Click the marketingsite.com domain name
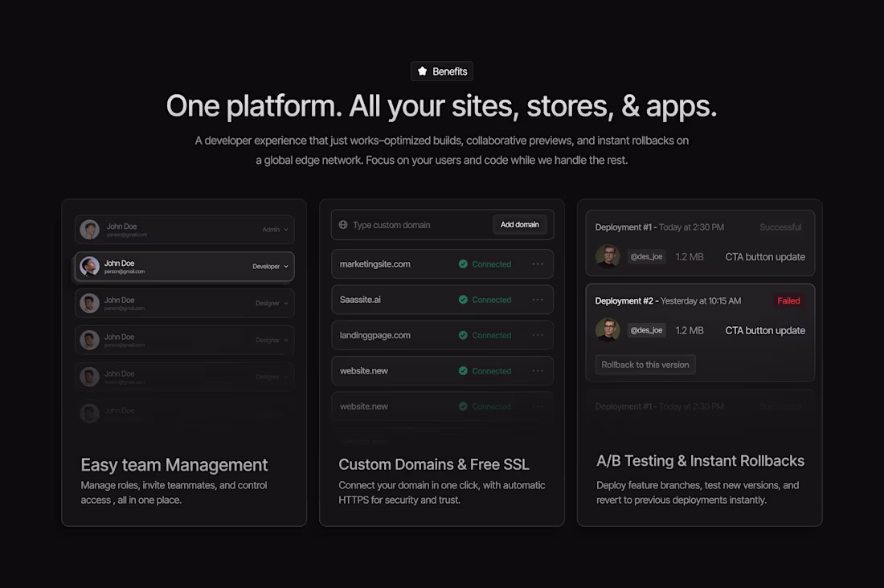 375,263
